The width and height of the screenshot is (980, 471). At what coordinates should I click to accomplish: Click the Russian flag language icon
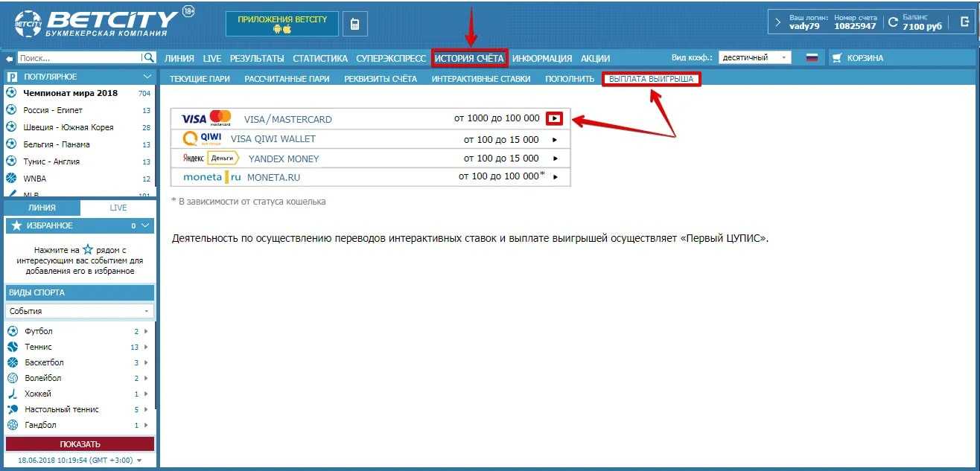point(812,57)
